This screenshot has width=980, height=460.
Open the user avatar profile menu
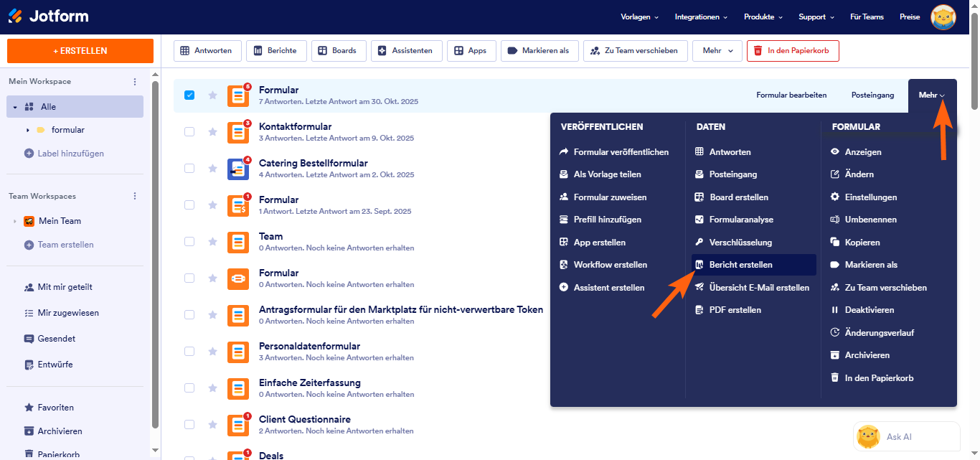click(x=943, y=17)
